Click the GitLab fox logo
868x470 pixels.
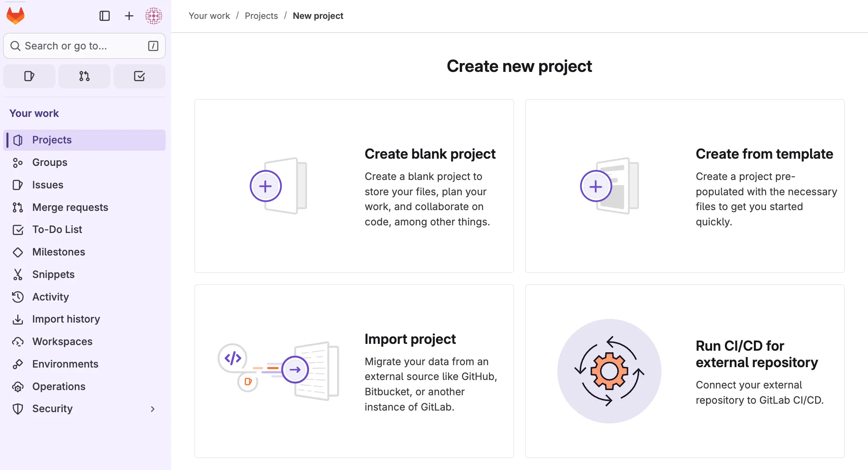click(16, 16)
